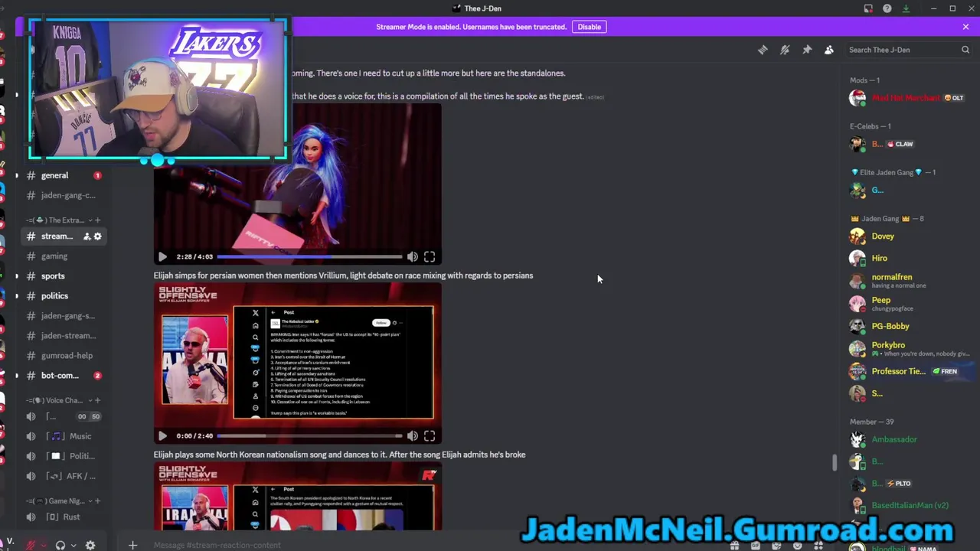980x551 pixels.
Task: Click the speaker icon of the Music voice channel
Action: 31,436
